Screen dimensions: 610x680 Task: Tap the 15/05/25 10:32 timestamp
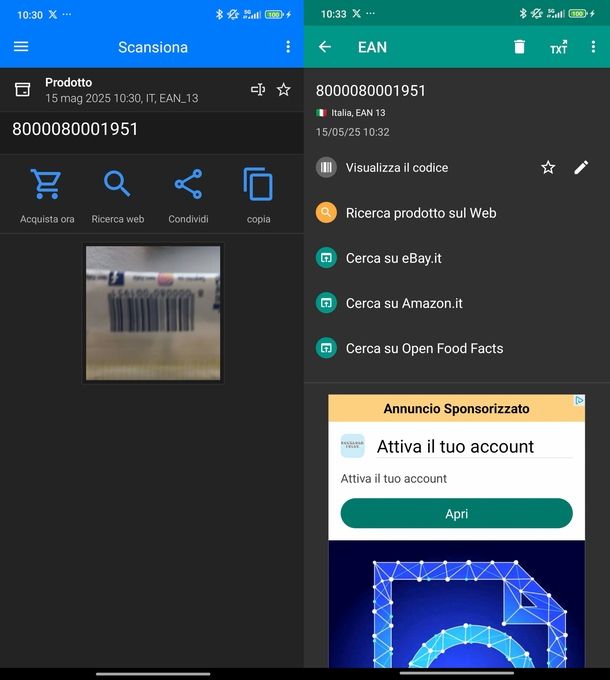352,132
